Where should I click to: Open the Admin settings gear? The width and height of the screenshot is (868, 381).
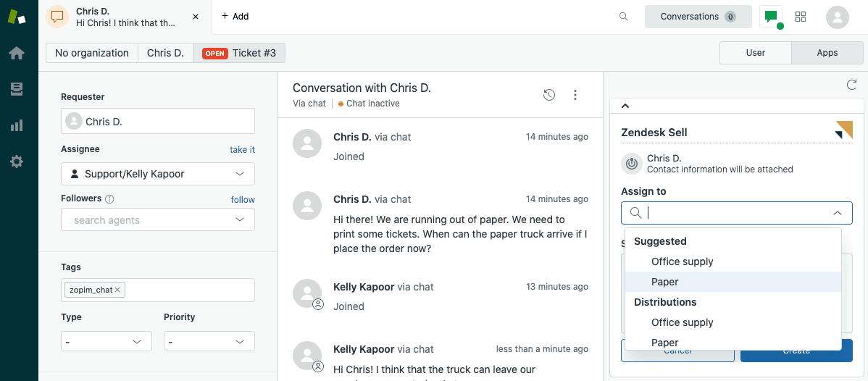click(16, 162)
